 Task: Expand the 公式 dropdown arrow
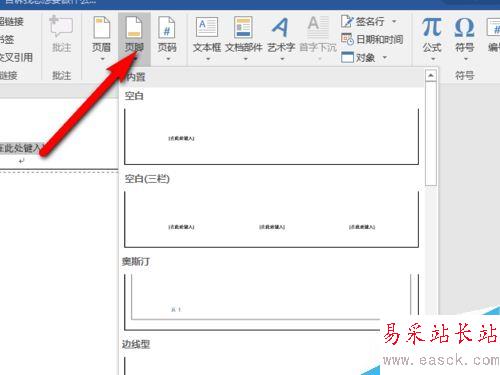click(433, 59)
